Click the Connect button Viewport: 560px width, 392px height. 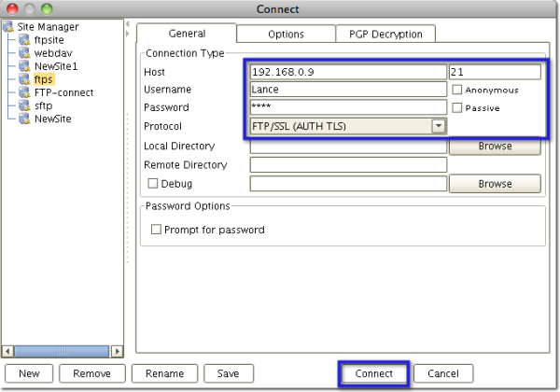(x=373, y=373)
